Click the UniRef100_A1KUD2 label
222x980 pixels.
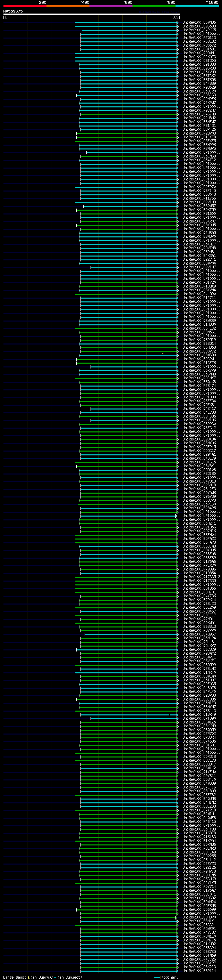coord(199,944)
